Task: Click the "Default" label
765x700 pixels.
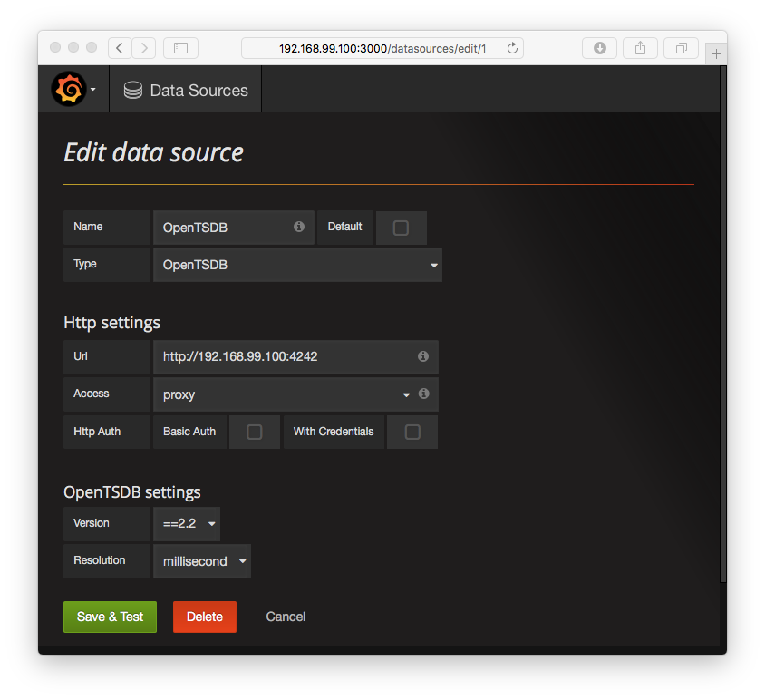Action: coord(344,227)
